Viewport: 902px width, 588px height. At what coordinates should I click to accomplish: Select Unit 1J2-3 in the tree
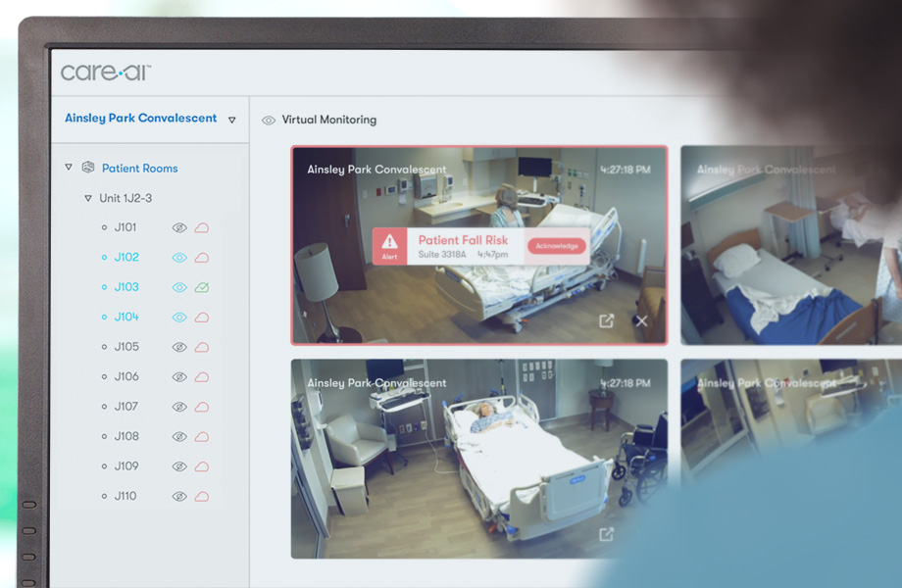[125, 198]
